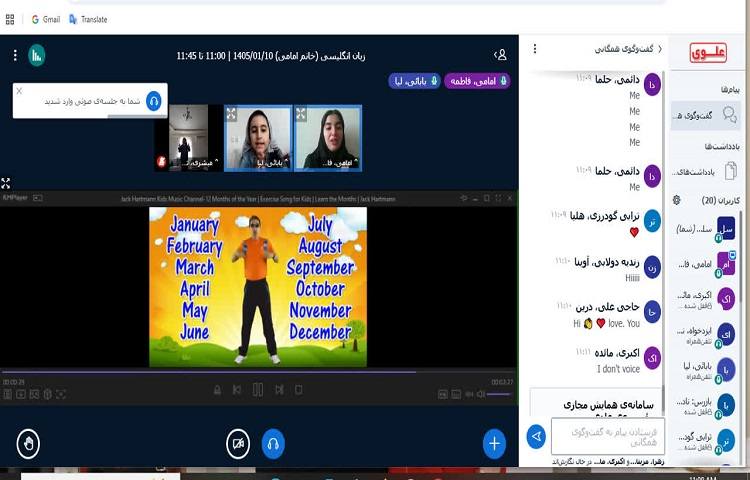Toggle the raise hand button
The width and height of the screenshot is (750, 480).
[28, 444]
